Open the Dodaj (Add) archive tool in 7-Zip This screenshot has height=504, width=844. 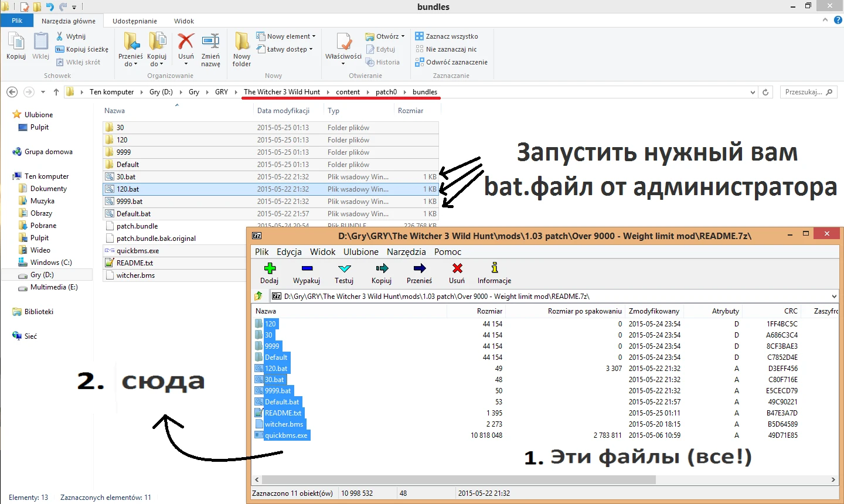(269, 274)
